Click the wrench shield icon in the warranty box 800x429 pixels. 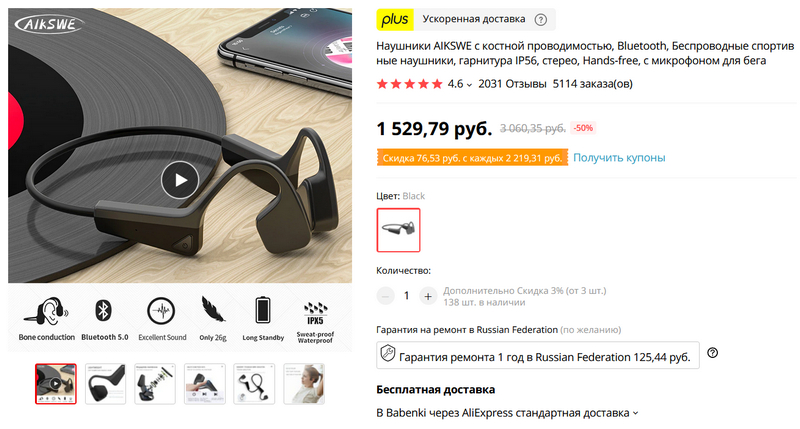[x=388, y=353]
